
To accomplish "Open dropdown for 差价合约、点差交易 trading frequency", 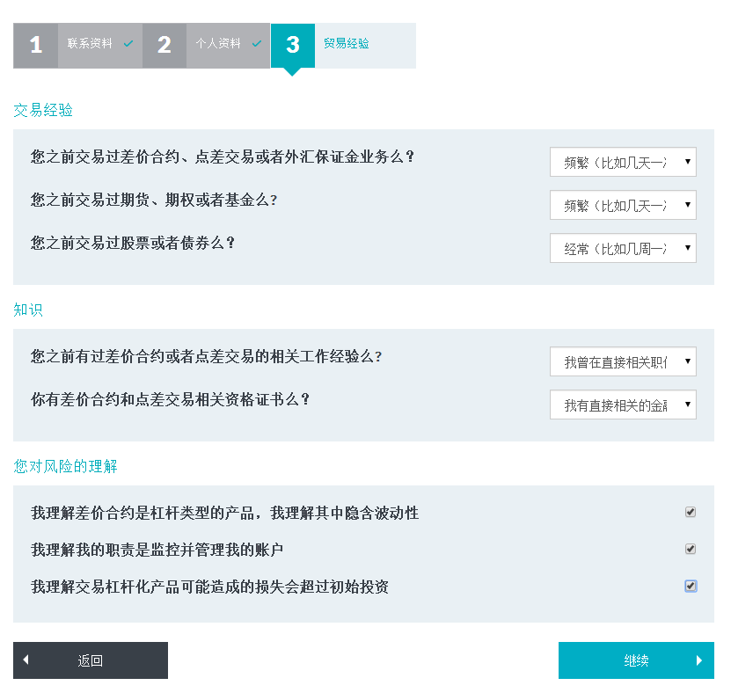I will 623,162.
